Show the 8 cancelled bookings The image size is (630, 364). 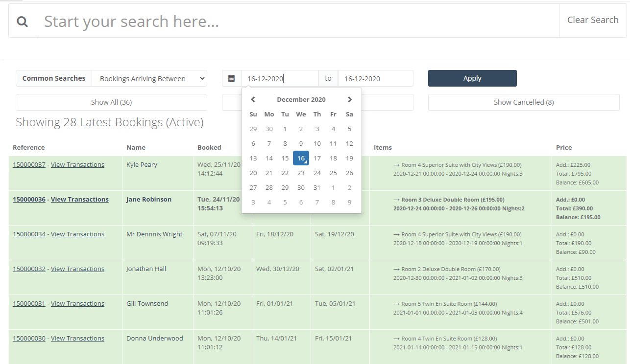coord(524,102)
